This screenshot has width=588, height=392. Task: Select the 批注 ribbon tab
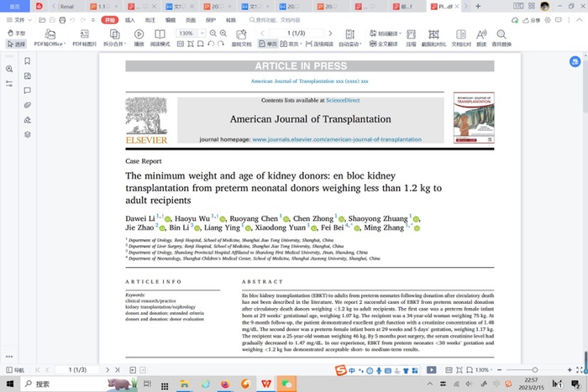[150, 20]
